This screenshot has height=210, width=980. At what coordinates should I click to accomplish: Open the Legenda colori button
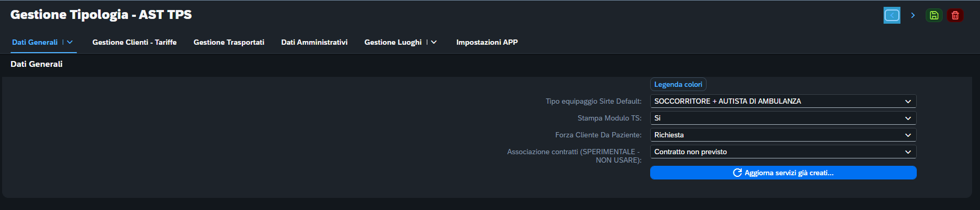click(x=678, y=84)
